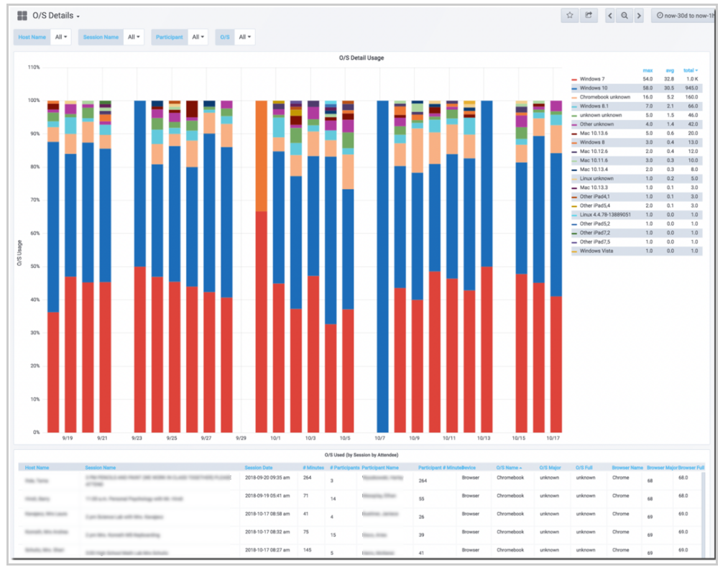Expand the Host Name filter dropdown
The height and width of the screenshot is (572, 728).
(61, 37)
